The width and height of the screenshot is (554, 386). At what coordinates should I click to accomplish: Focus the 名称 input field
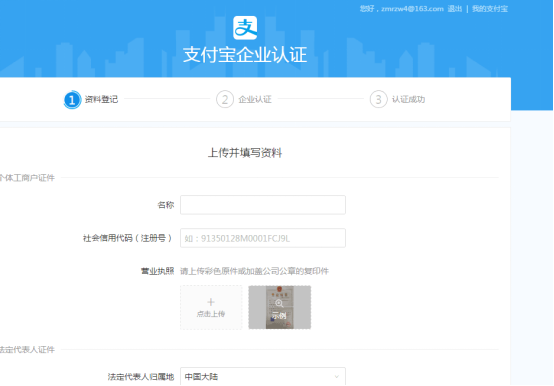(263, 205)
